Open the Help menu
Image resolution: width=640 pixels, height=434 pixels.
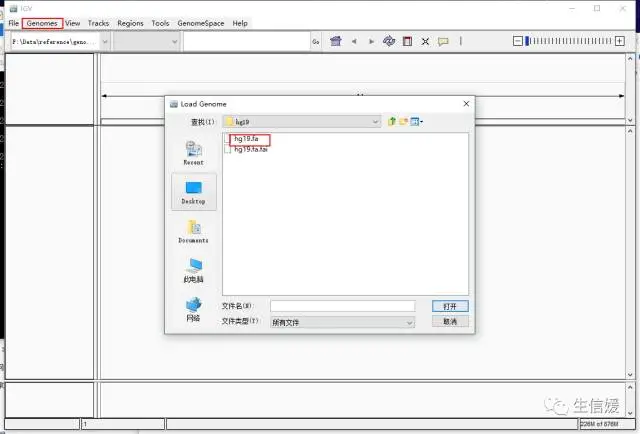[240, 23]
